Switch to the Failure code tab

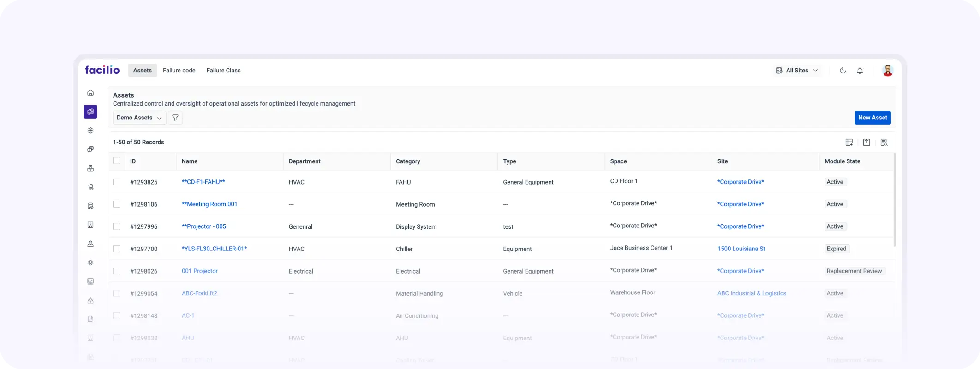coord(179,71)
